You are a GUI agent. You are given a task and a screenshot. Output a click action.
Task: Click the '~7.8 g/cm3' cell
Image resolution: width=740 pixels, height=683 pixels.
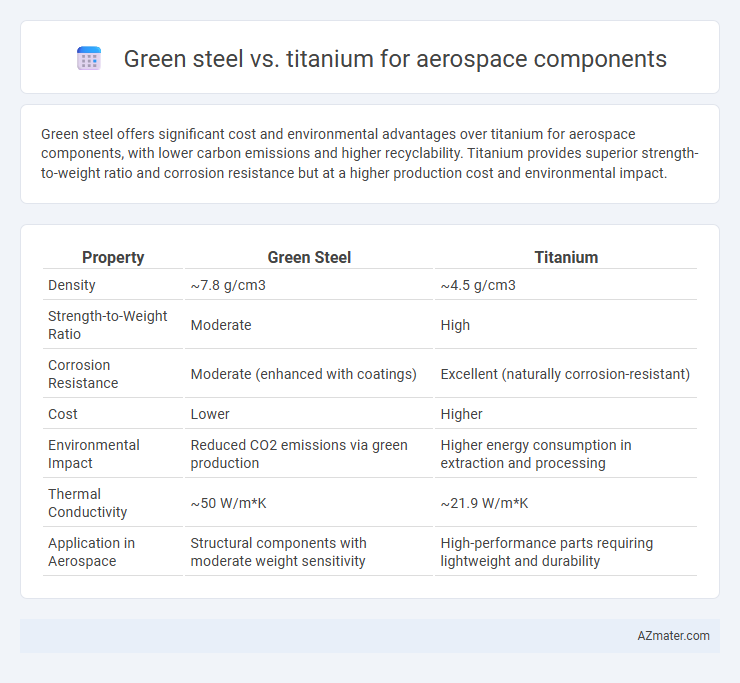tap(228, 285)
